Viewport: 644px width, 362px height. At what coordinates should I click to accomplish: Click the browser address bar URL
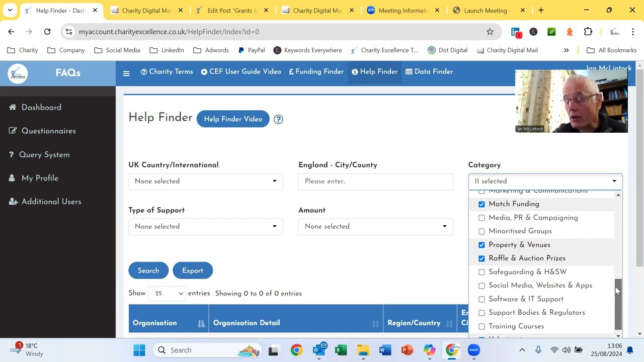pos(169,32)
